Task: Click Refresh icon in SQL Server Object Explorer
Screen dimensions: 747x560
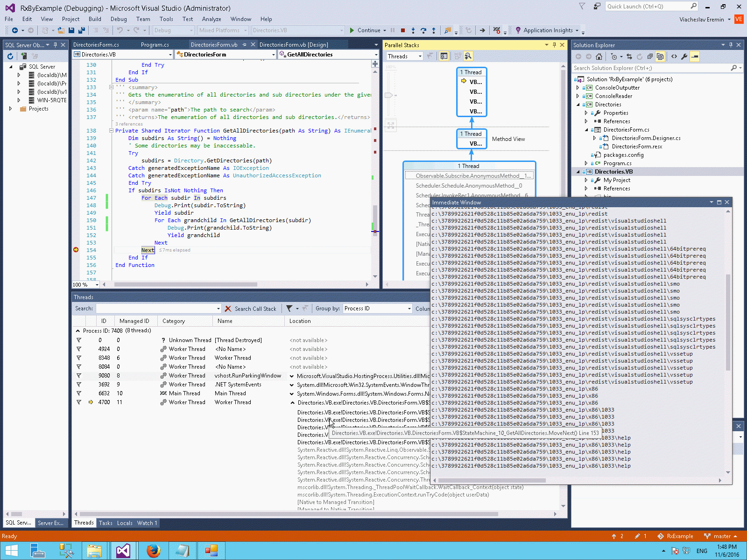Action: point(10,56)
